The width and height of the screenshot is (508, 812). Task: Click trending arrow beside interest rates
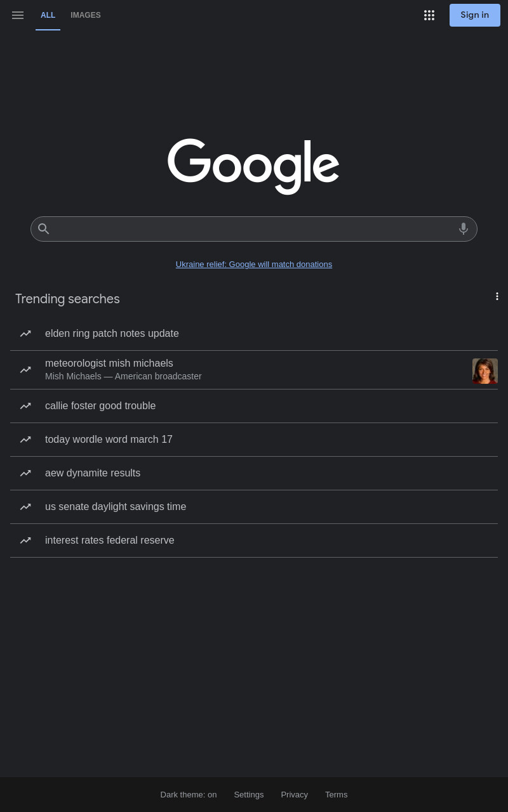(x=25, y=540)
